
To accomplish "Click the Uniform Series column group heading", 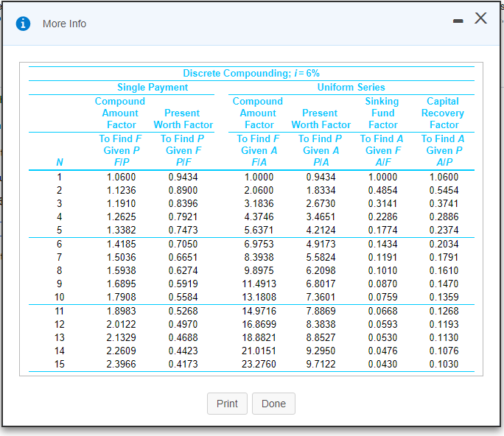I will click(x=351, y=87).
